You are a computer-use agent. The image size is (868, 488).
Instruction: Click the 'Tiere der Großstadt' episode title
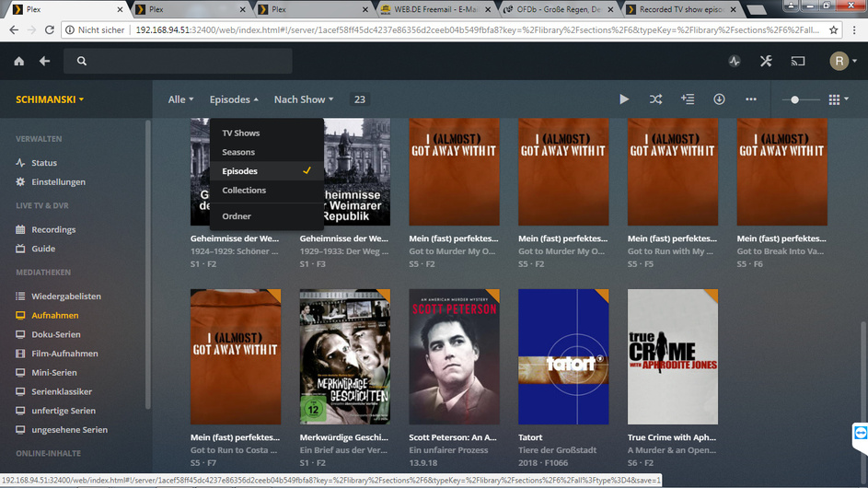point(557,450)
